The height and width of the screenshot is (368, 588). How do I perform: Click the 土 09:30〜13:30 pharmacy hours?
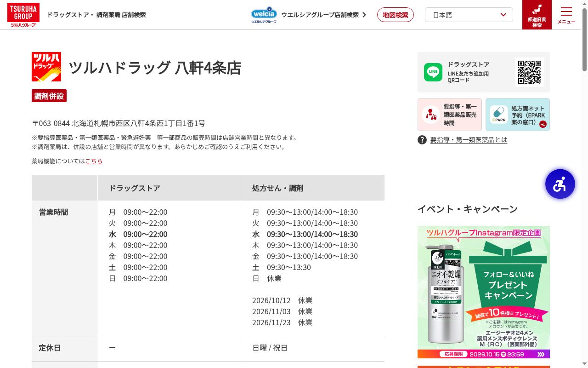coord(282,267)
